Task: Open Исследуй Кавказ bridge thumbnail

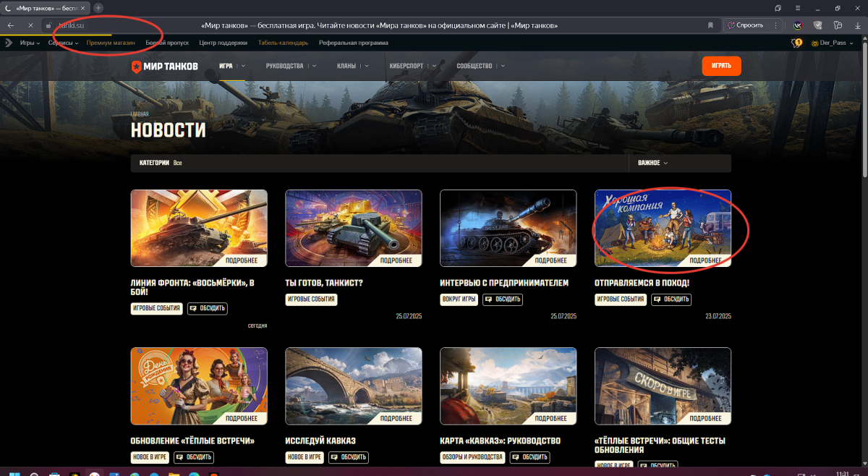Action: (x=354, y=386)
